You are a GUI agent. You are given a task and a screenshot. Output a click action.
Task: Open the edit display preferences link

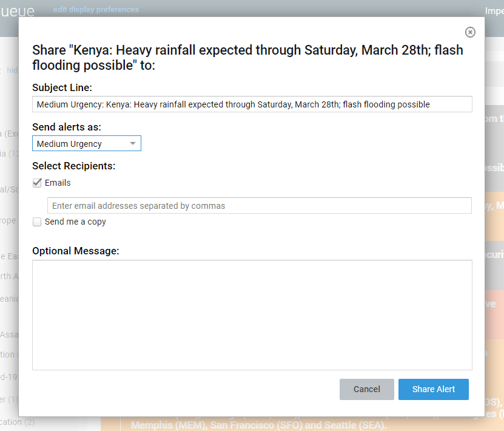pyautogui.click(x=96, y=10)
